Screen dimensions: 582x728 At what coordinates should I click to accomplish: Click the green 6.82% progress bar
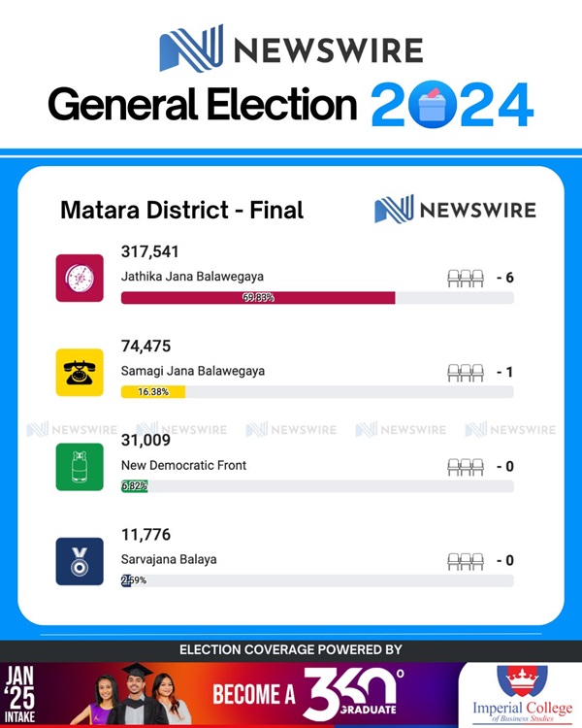point(135,486)
